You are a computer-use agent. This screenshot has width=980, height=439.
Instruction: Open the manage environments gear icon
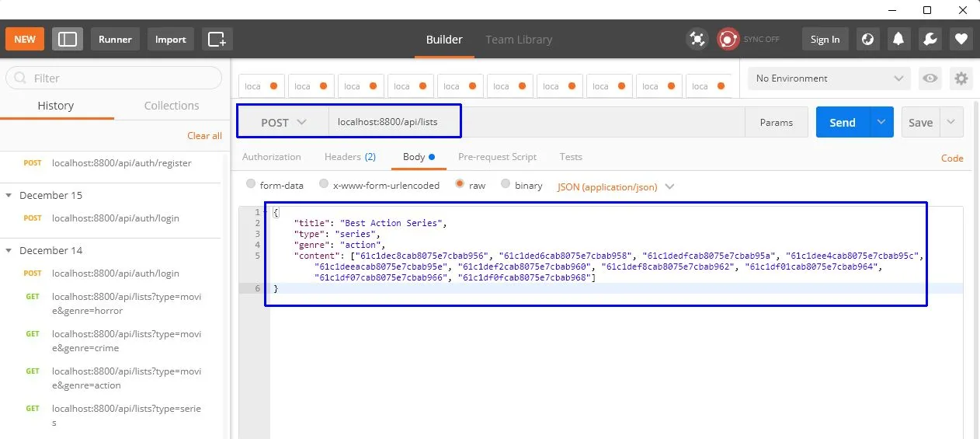[x=961, y=78]
